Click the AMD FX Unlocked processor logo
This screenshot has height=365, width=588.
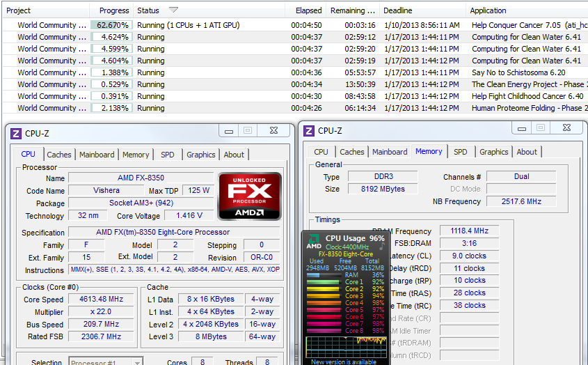pyautogui.click(x=249, y=196)
